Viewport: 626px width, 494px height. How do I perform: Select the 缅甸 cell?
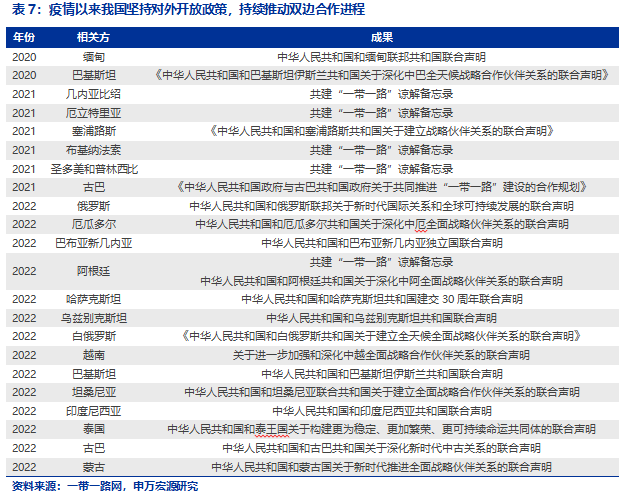(x=94, y=57)
